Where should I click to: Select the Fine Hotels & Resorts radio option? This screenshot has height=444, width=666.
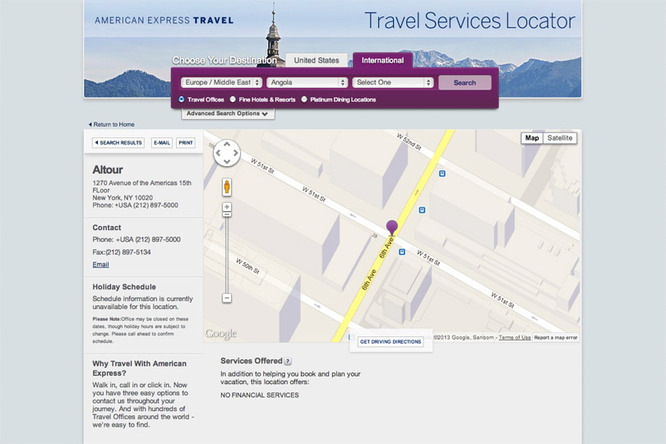pyautogui.click(x=233, y=99)
